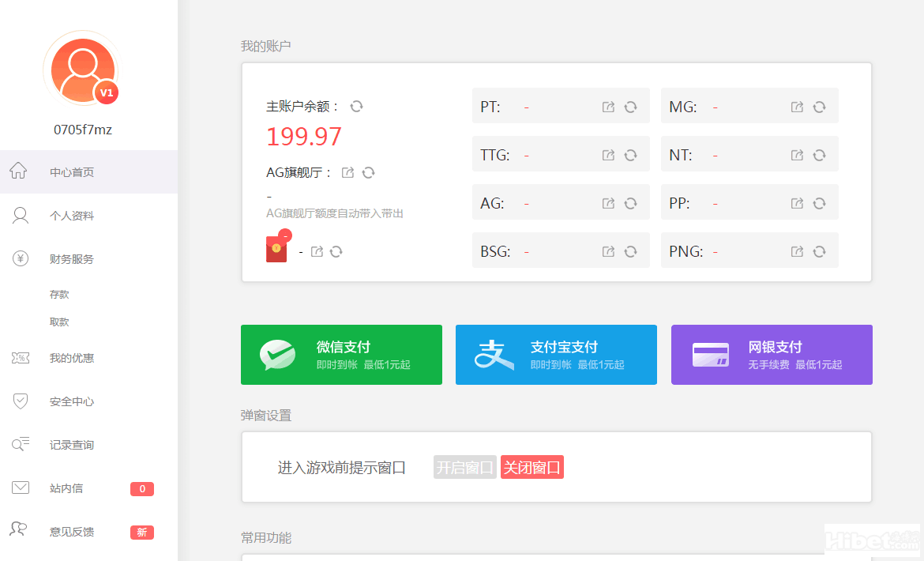Go to 取款 withdrawal submenu
Screen dimensions: 924x561
59,322
